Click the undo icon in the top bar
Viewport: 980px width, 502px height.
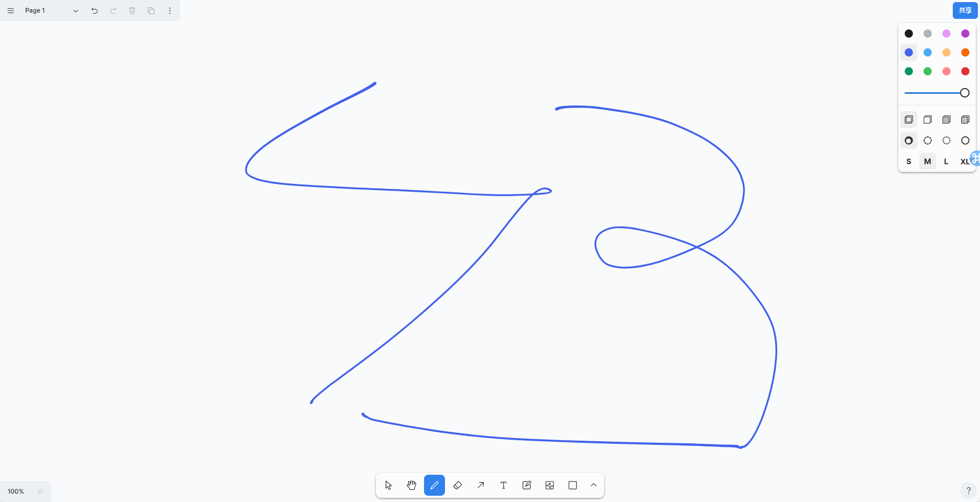tap(95, 10)
